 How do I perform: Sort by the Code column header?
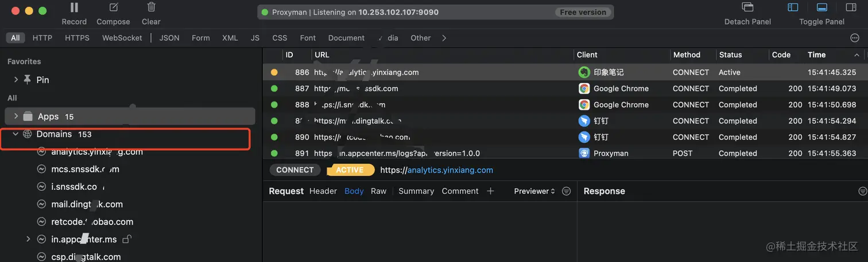click(x=781, y=54)
